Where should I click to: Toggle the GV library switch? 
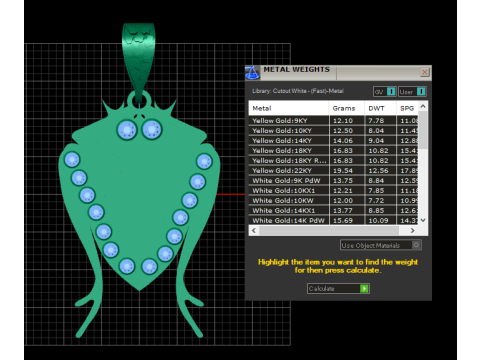click(385, 92)
